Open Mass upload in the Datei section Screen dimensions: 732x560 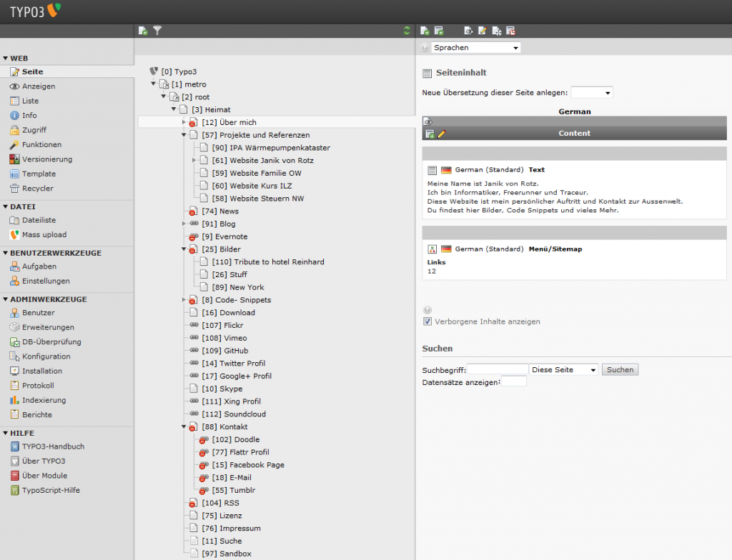pyautogui.click(x=44, y=234)
